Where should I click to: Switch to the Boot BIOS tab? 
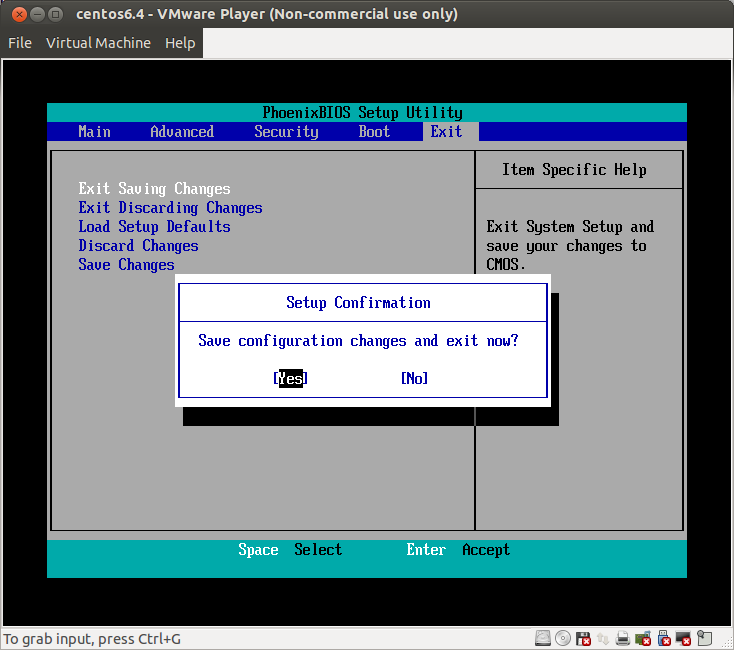(x=374, y=131)
